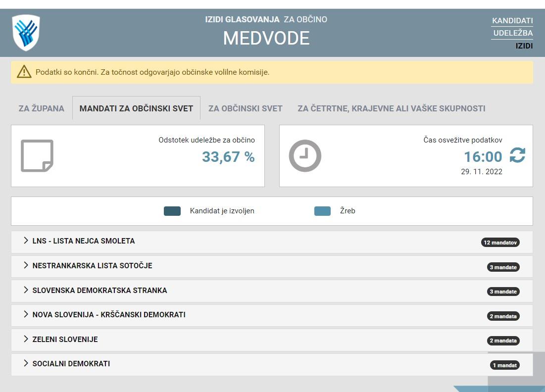Click the SOCIALNI DEMOKRATI title
Viewport: 545px width, 392px height.
tap(71, 363)
